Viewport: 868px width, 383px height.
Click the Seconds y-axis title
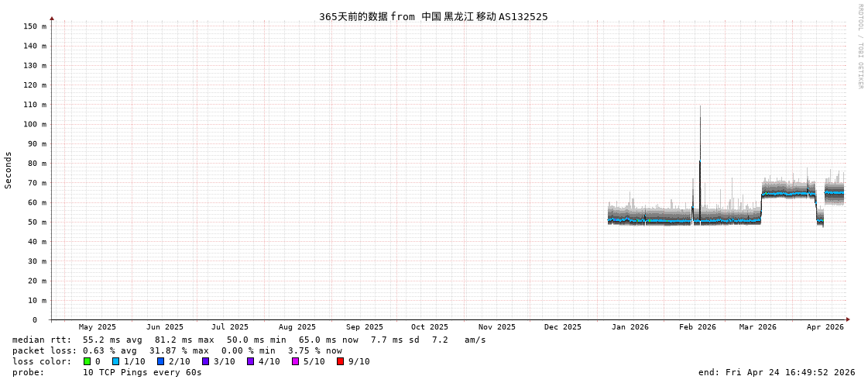coord(9,170)
